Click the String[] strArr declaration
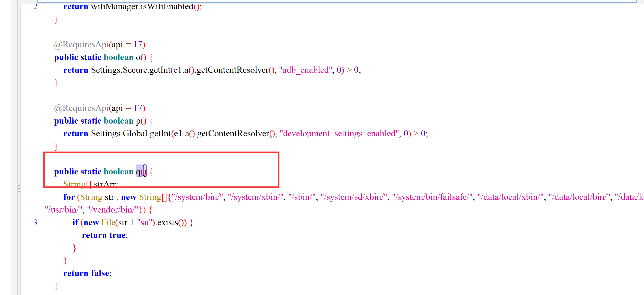The width and height of the screenshot is (644, 295). click(90, 184)
